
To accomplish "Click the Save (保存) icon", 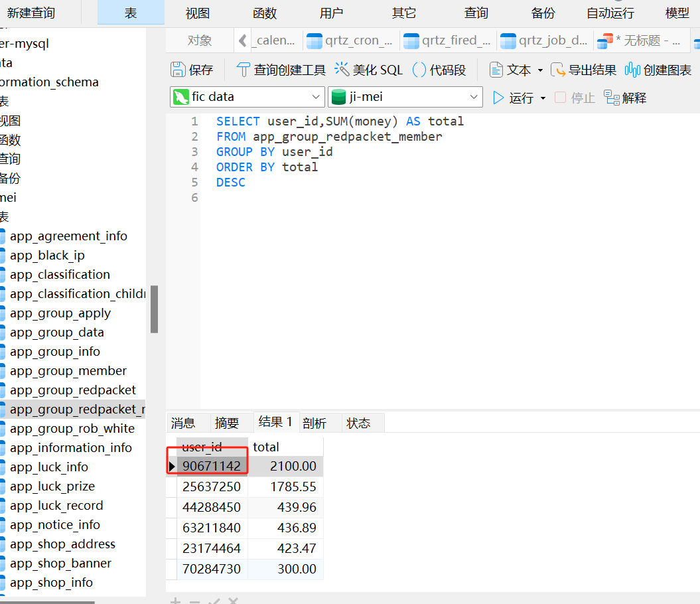I will [178, 70].
